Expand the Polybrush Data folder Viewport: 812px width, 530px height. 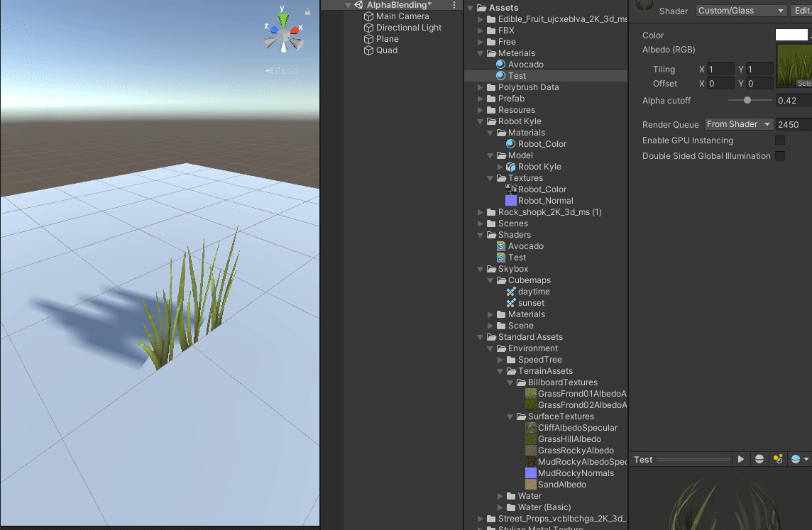[481, 87]
